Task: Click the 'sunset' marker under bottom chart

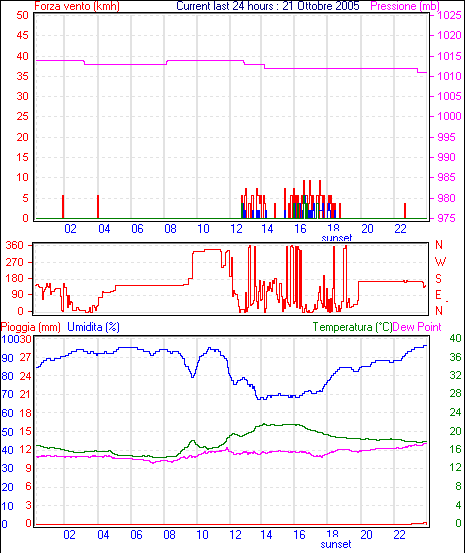Action: (336, 544)
